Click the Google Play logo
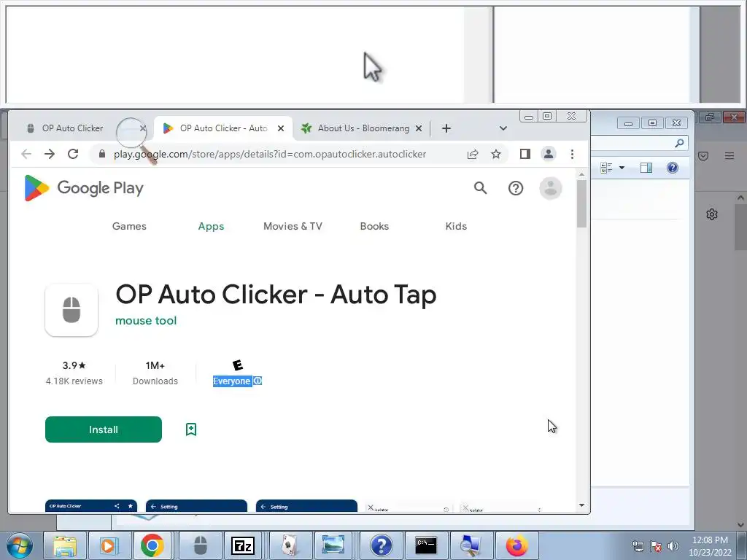 tap(84, 188)
